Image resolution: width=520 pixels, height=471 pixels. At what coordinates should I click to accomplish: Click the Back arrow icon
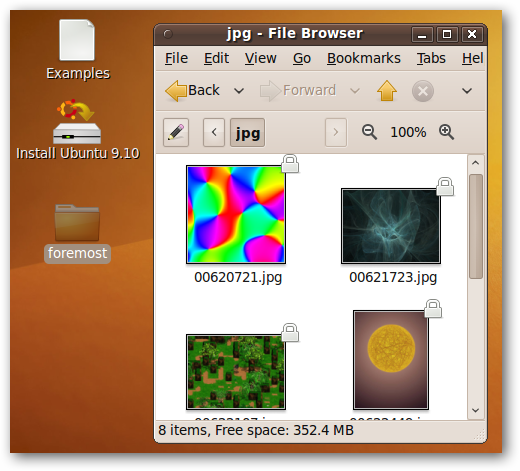(x=176, y=90)
